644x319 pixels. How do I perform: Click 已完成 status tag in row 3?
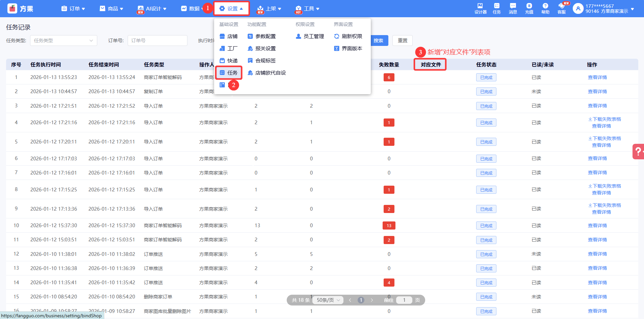pyautogui.click(x=486, y=106)
